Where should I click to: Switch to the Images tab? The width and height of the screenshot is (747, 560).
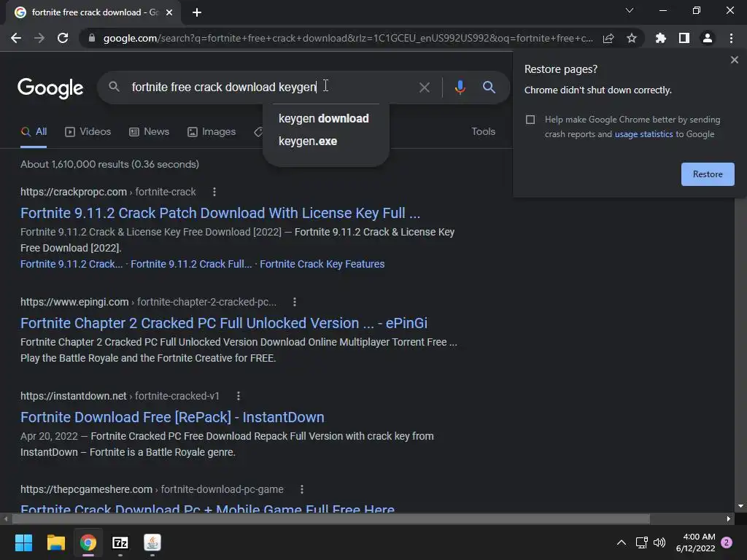[212, 132]
